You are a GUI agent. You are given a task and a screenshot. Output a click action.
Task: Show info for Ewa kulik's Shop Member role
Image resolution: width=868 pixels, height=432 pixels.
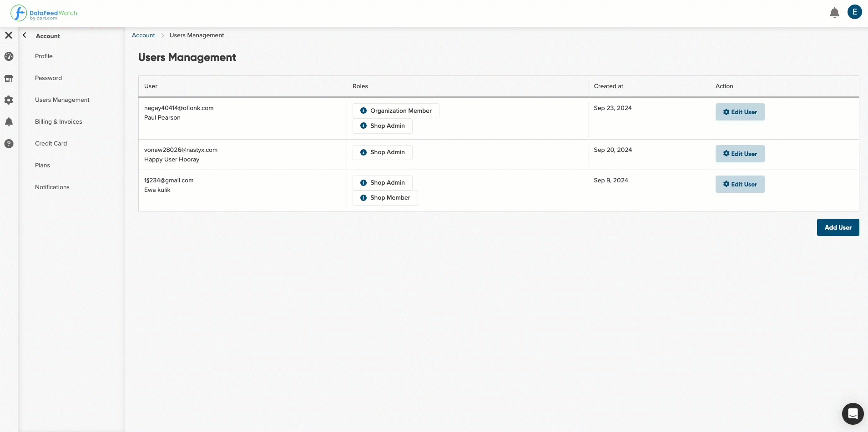(x=363, y=198)
